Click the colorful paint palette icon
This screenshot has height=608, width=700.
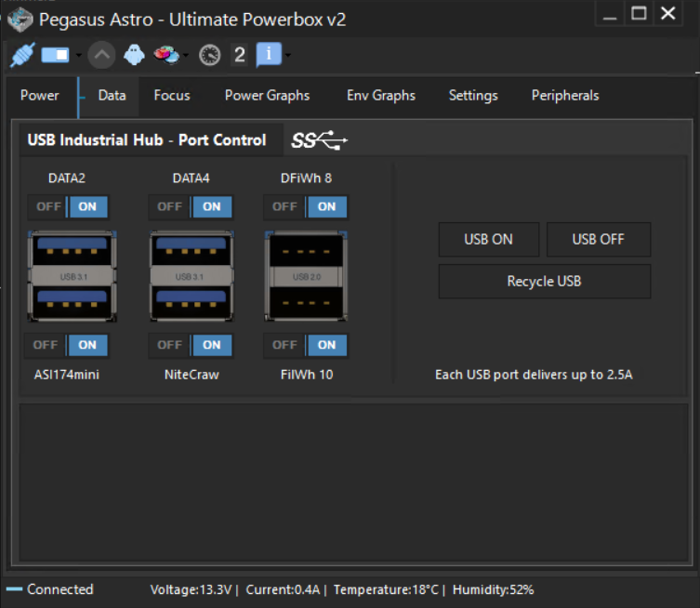click(166, 55)
